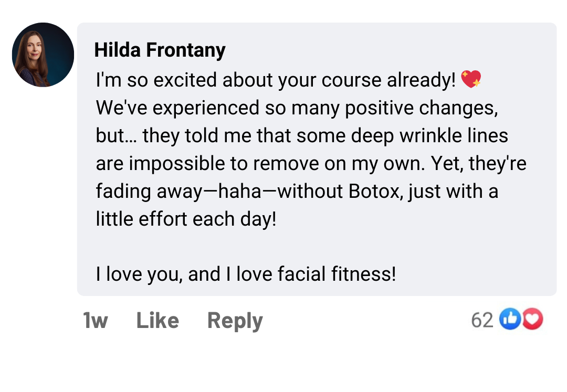The image size is (567, 392).
Task: Click the blue thumbs-up reaction icon
Action: (x=509, y=319)
